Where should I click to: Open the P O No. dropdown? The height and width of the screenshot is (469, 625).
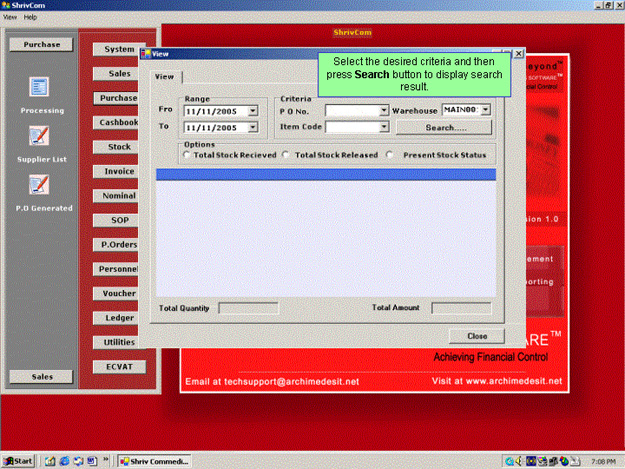[x=384, y=111]
